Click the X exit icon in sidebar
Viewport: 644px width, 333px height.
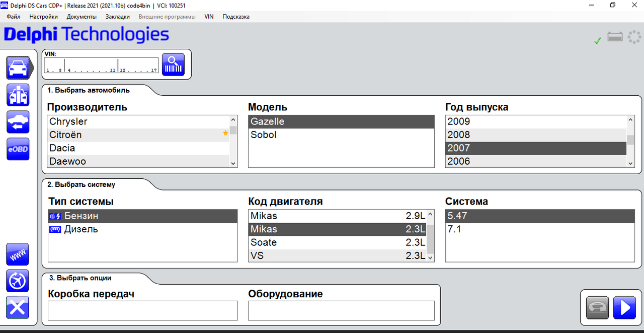pyautogui.click(x=18, y=308)
